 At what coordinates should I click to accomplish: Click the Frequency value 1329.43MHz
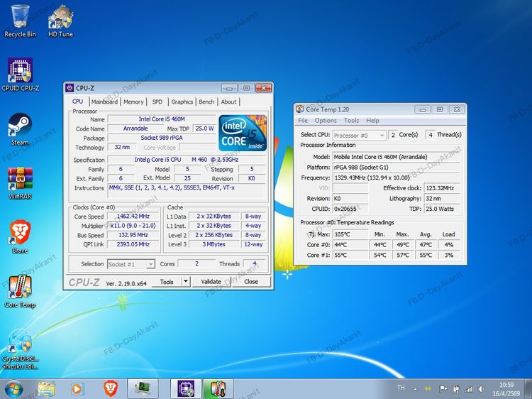click(396, 177)
